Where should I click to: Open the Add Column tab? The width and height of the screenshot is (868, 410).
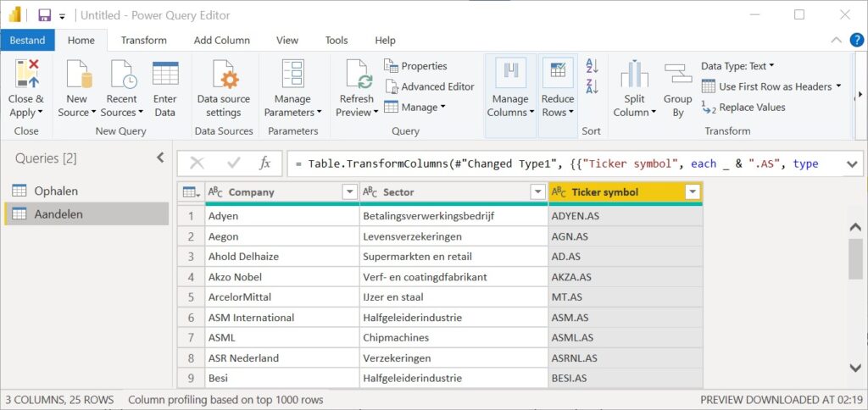click(221, 40)
